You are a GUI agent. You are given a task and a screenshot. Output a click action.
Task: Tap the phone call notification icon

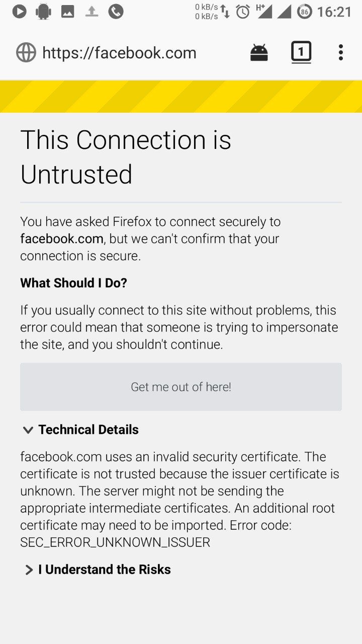tap(116, 11)
